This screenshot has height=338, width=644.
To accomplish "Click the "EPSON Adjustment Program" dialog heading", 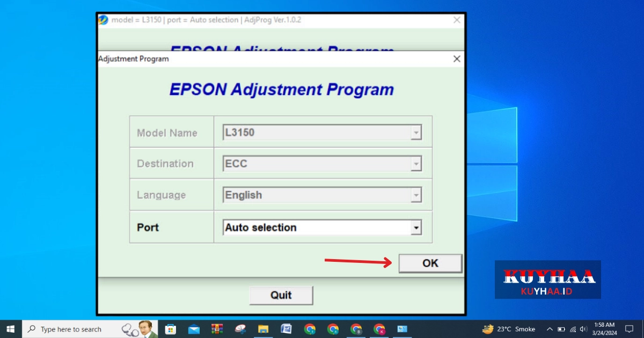I will click(x=282, y=89).
